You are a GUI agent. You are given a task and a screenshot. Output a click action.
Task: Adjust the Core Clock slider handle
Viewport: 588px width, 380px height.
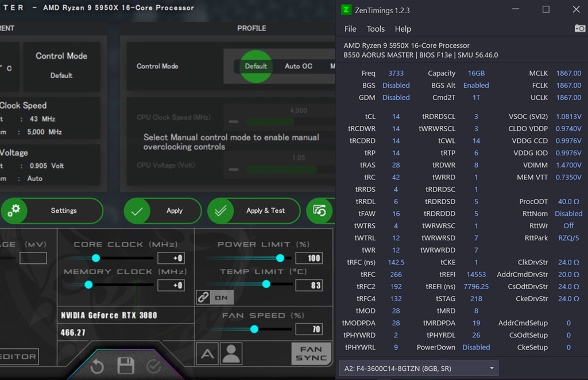pos(96,258)
